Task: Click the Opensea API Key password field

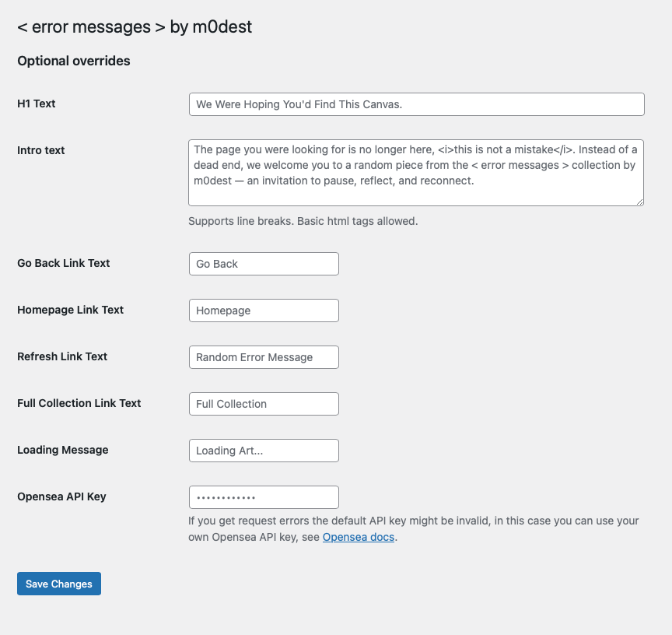Action: 264,497
